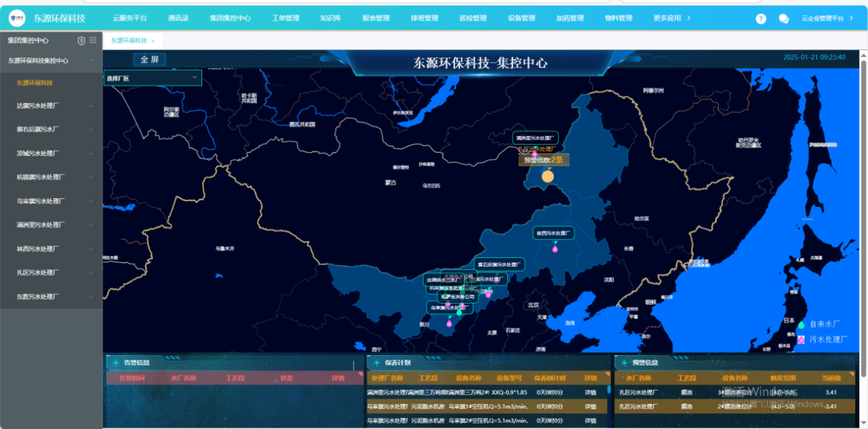Collapse the 东源环保科技集控中心 tree section

91,60
